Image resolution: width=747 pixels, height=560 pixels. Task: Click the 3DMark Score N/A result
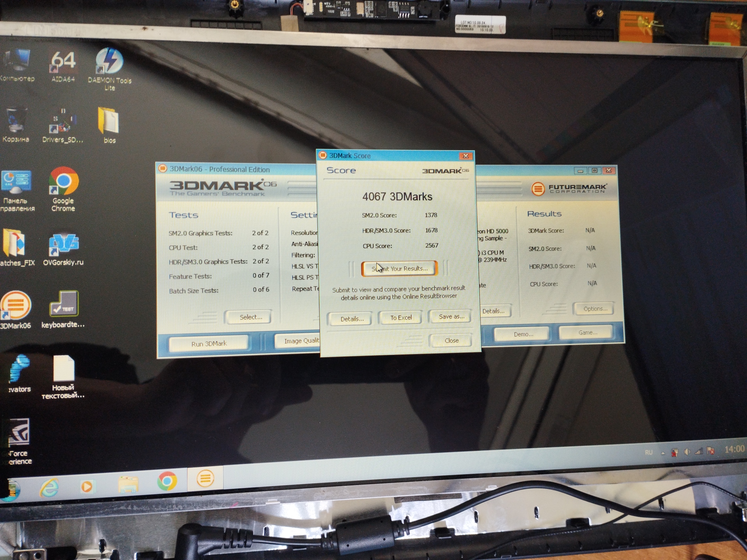coord(590,230)
